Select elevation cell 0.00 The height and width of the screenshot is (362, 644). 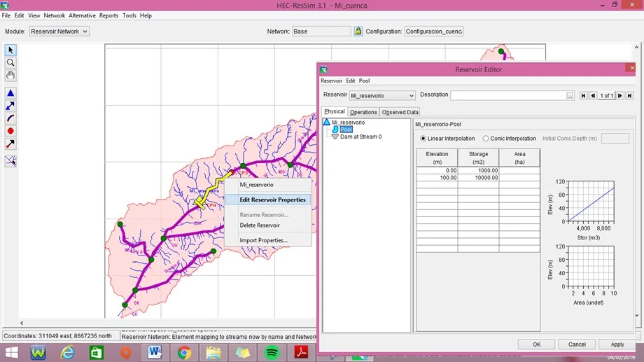437,171
